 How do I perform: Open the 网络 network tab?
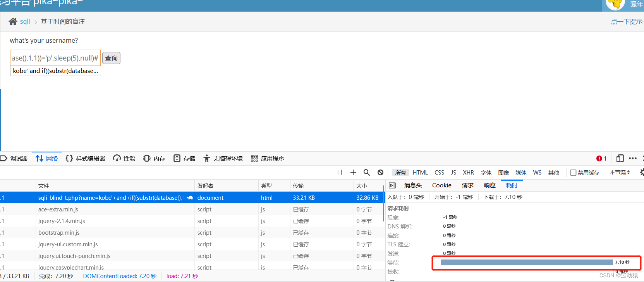click(46, 158)
